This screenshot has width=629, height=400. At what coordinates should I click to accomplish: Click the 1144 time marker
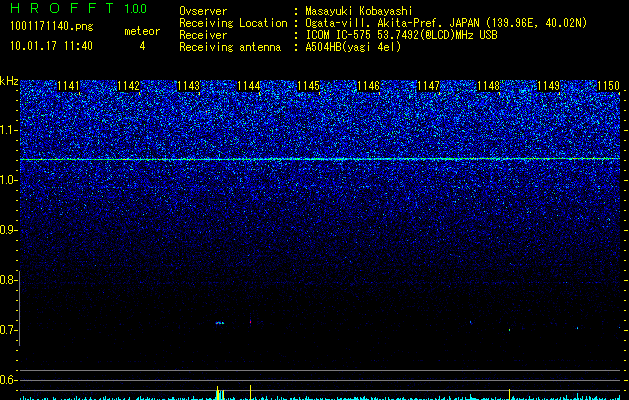(249, 86)
